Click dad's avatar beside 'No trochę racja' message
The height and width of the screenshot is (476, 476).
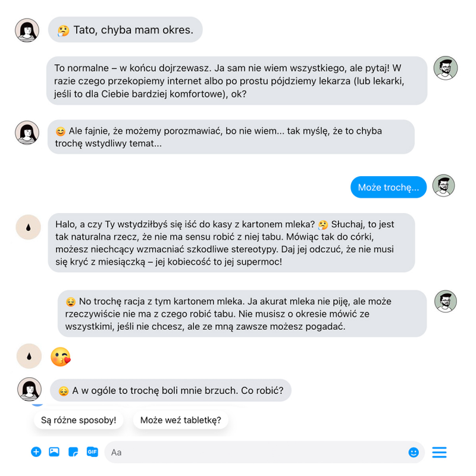pyautogui.click(x=446, y=302)
